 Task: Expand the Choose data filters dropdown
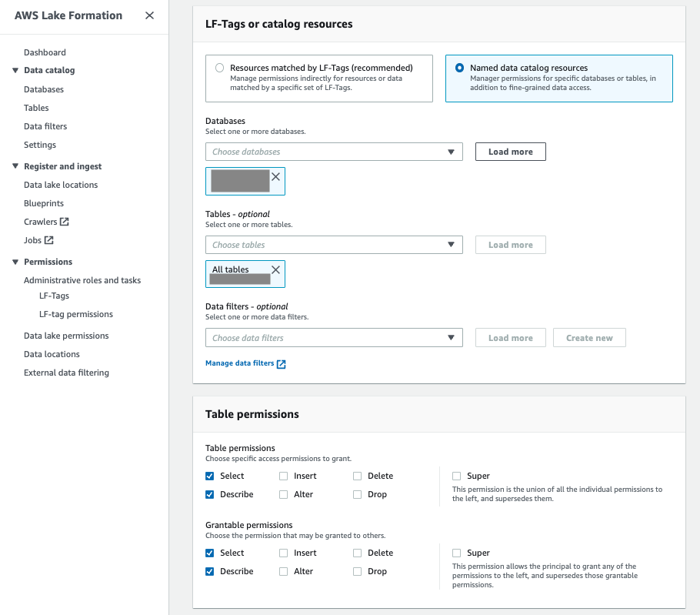(x=334, y=338)
